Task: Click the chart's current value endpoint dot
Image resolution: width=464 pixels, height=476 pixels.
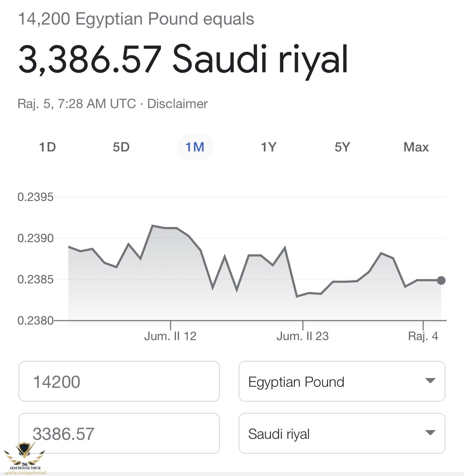Action: click(441, 280)
